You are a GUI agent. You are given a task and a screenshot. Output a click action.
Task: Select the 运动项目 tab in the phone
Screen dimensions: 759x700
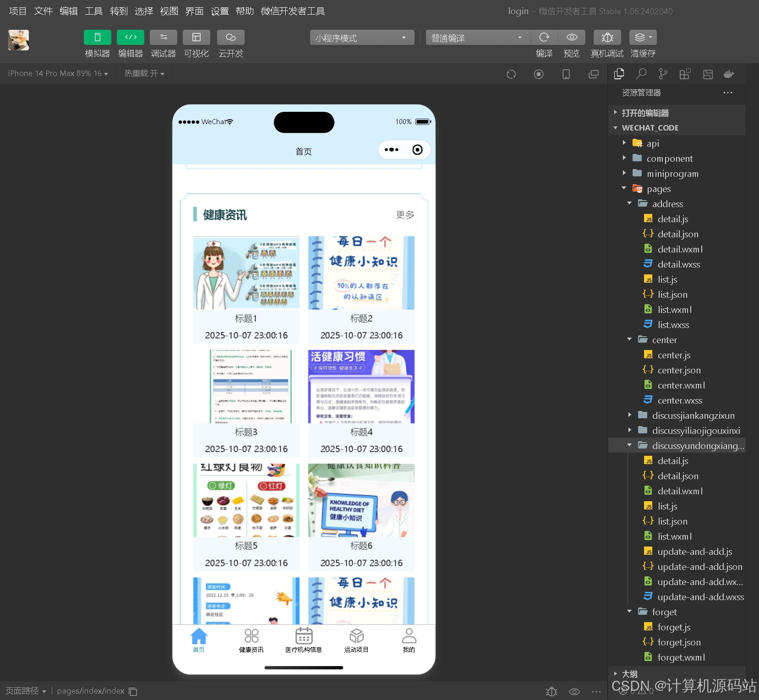click(x=356, y=640)
